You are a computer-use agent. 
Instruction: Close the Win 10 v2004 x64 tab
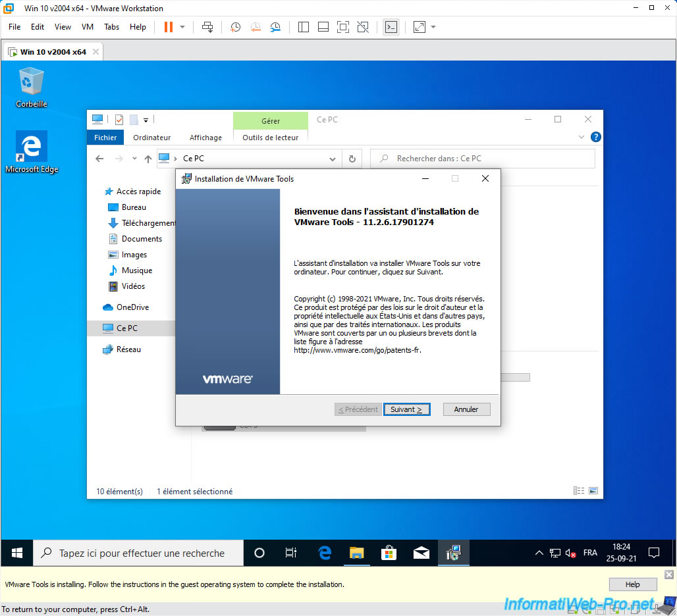coord(96,52)
